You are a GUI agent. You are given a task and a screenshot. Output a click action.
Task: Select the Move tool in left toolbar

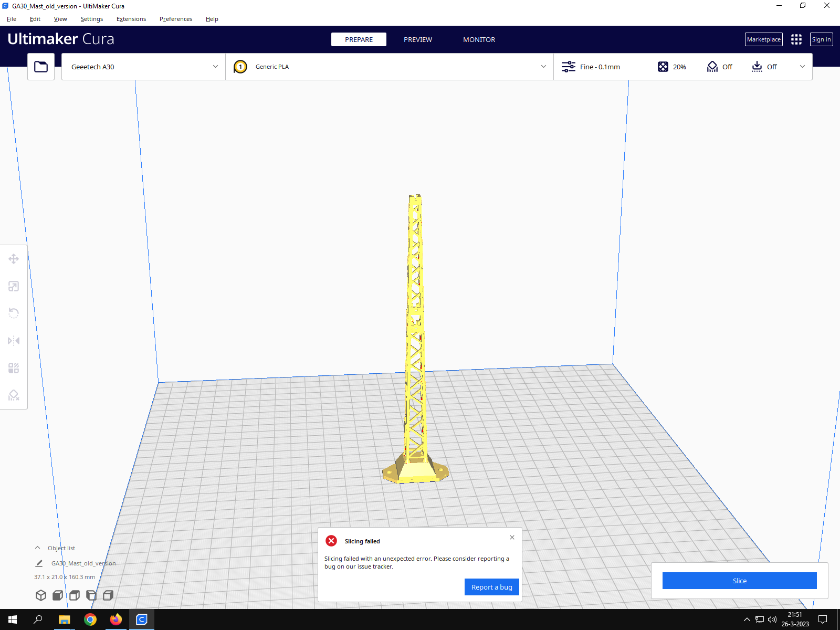[x=14, y=259]
